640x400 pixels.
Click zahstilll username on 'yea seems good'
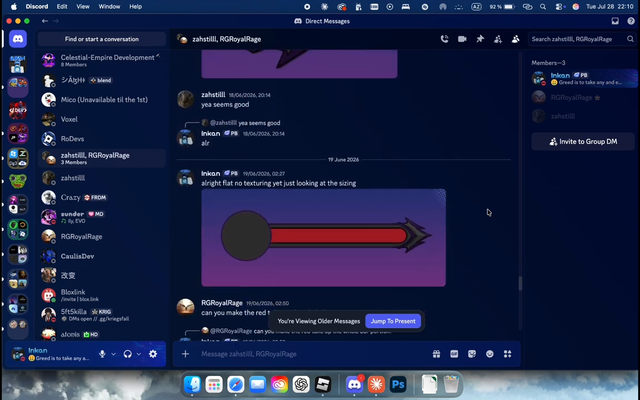213,95
